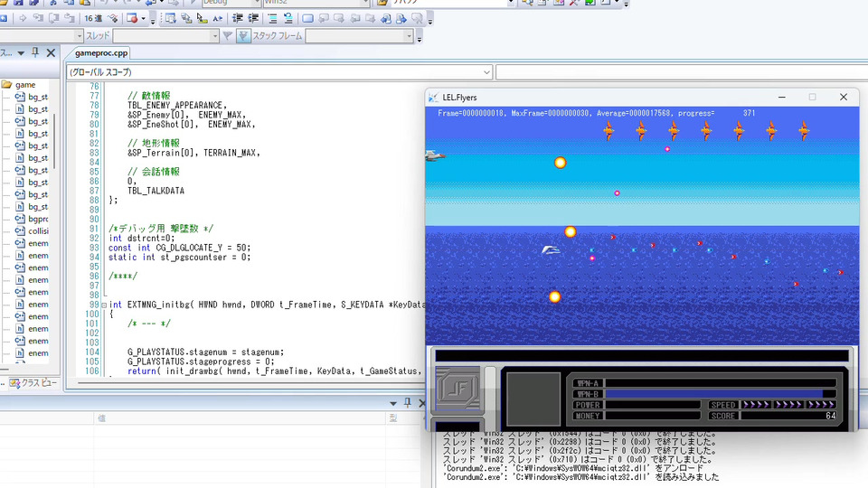This screenshot has width=868, height=488.
Task: Pin the solution explorer panel
Action: [x=34, y=53]
